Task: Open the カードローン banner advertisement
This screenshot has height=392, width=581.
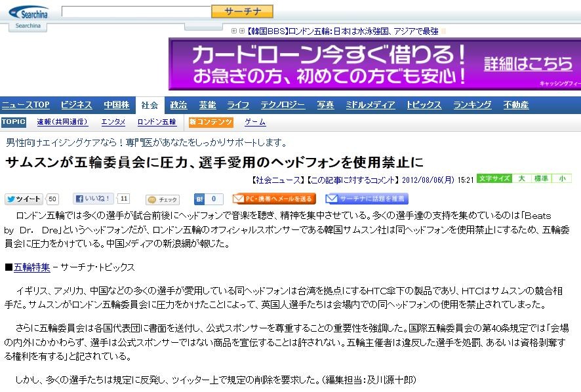Action: coord(374,64)
